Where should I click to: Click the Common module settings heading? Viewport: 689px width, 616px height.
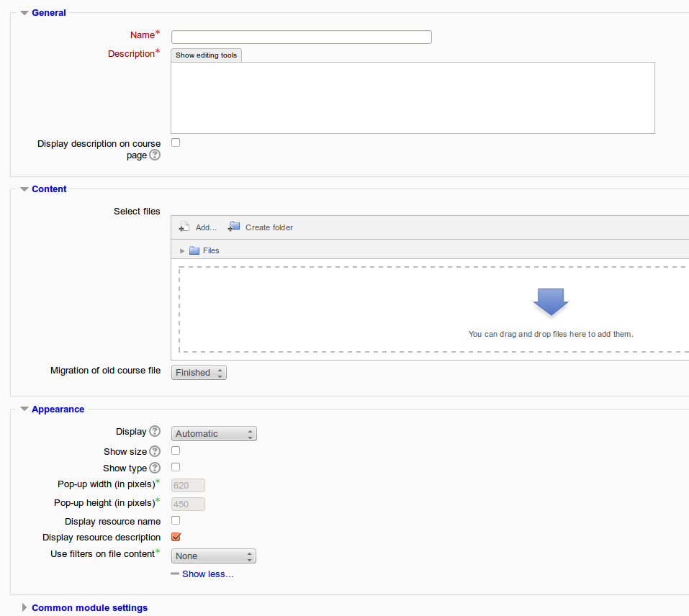(x=90, y=608)
